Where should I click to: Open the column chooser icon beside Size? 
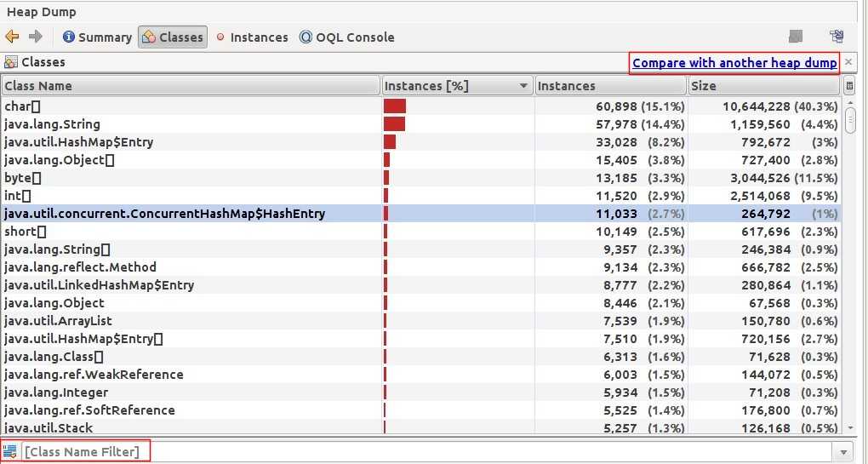point(850,86)
